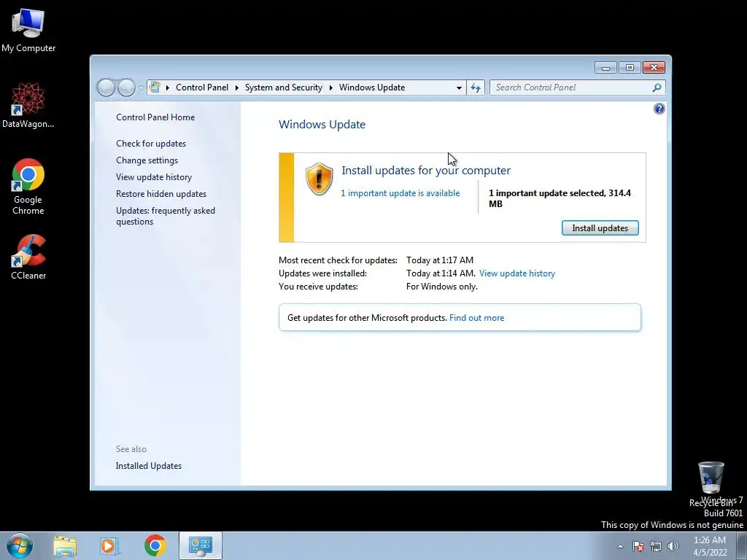
Task: Click the yellow warning shield icon
Action: (x=319, y=179)
